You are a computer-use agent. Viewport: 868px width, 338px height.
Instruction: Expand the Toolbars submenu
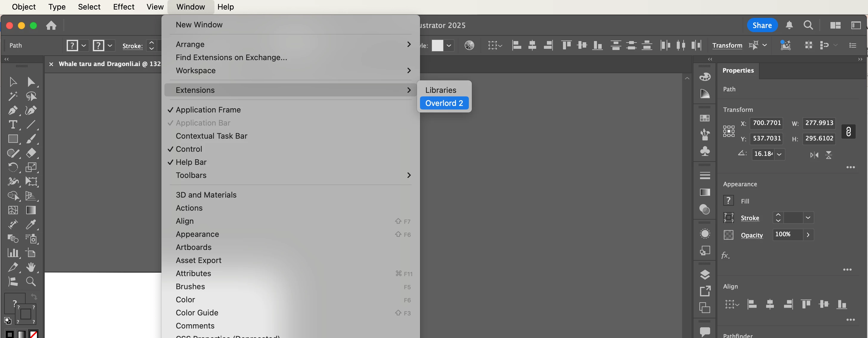[191, 175]
